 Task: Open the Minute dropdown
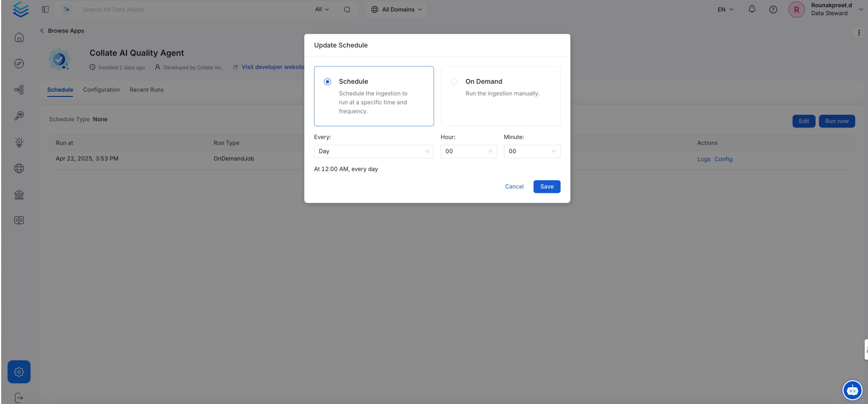pyautogui.click(x=532, y=151)
